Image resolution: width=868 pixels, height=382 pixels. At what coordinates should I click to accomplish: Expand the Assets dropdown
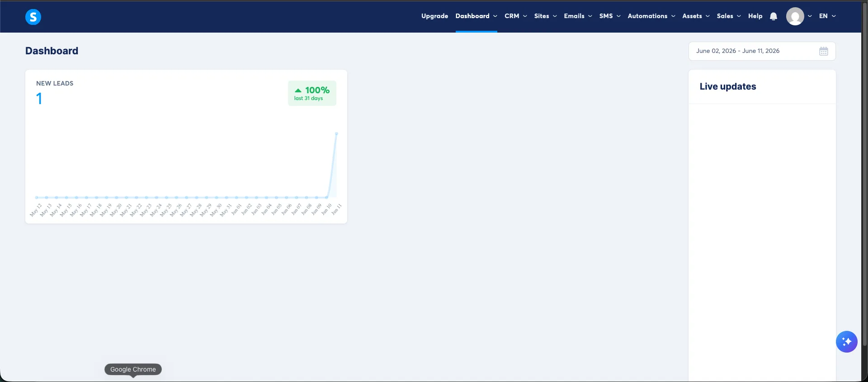pos(696,16)
